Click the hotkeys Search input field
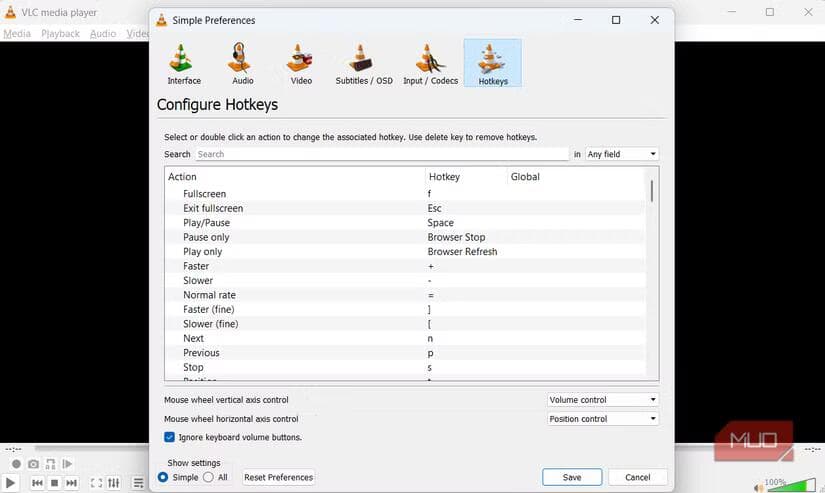The image size is (825, 493). (x=382, y=154)
